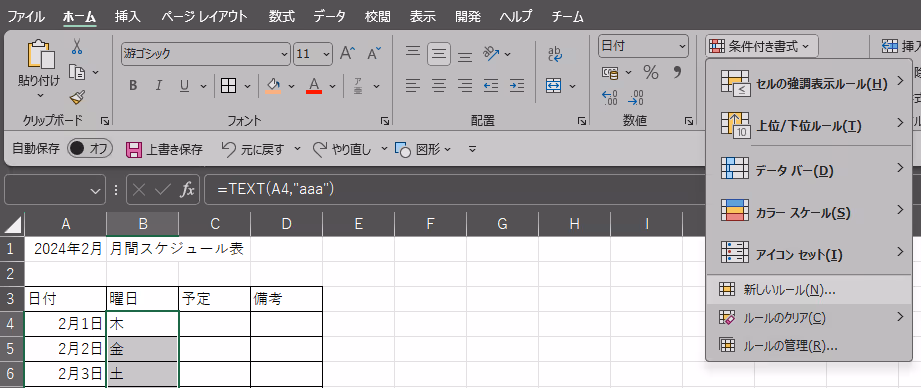The image size is (921, 388).
Task: Open fill color dropdown arrow
Action: 291,86
